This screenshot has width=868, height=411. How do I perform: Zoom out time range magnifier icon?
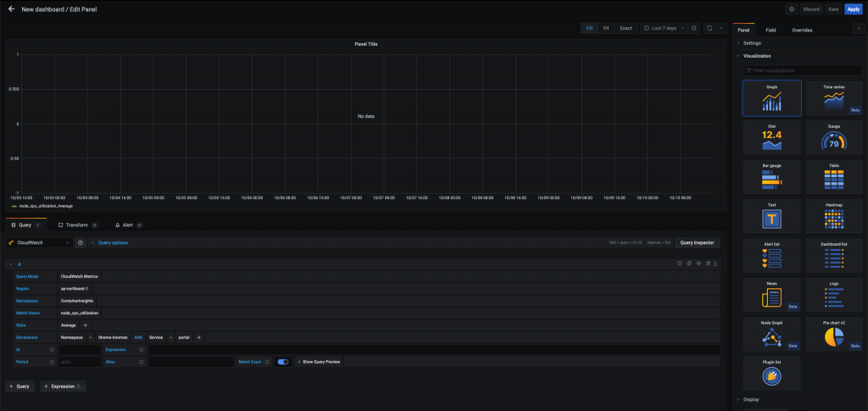(694, 28)
